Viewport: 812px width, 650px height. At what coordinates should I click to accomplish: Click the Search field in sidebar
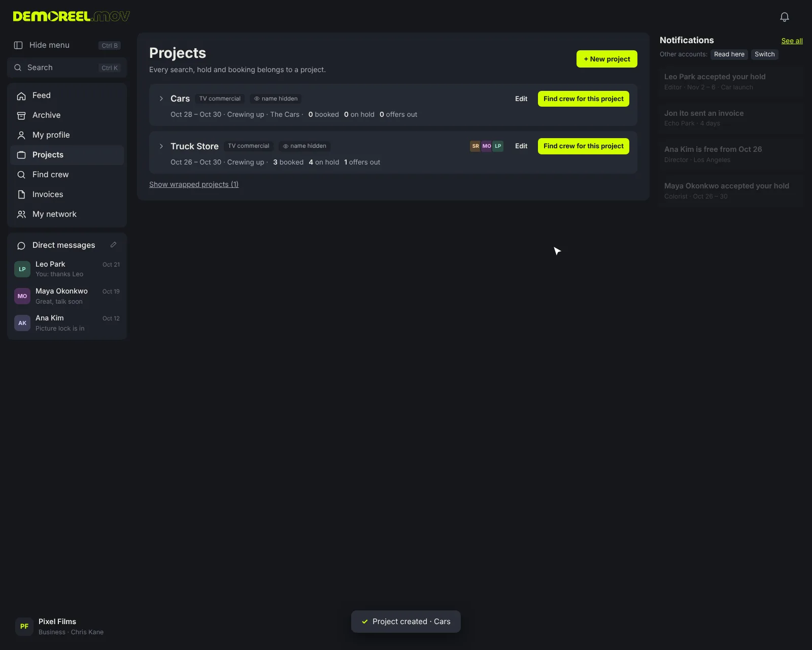67,68
